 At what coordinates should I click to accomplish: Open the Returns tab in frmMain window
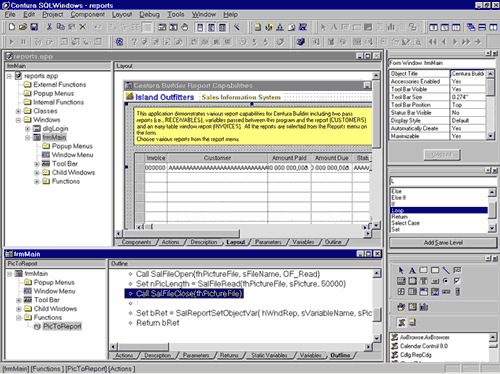pos(229,355)
